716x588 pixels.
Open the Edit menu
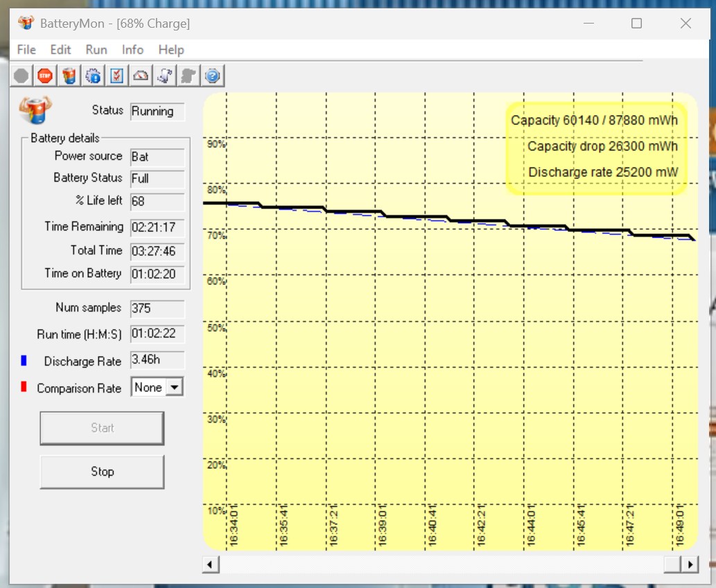tap(60, 49)
